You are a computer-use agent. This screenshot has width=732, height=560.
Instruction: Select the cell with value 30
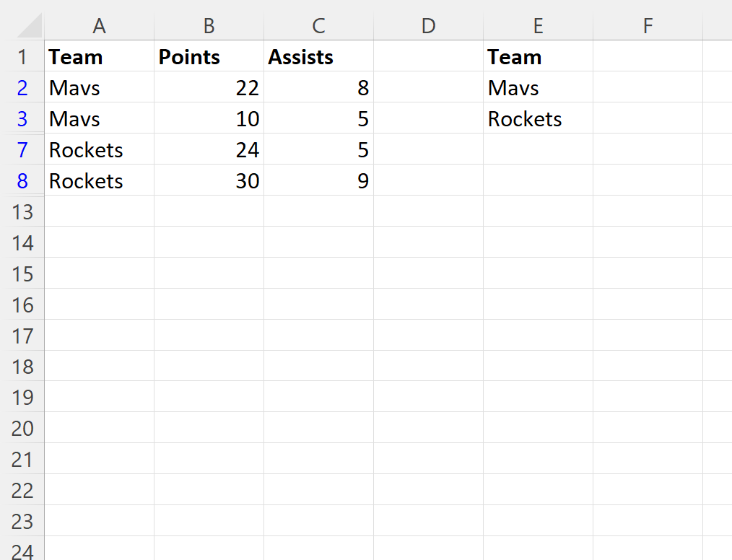209,181
